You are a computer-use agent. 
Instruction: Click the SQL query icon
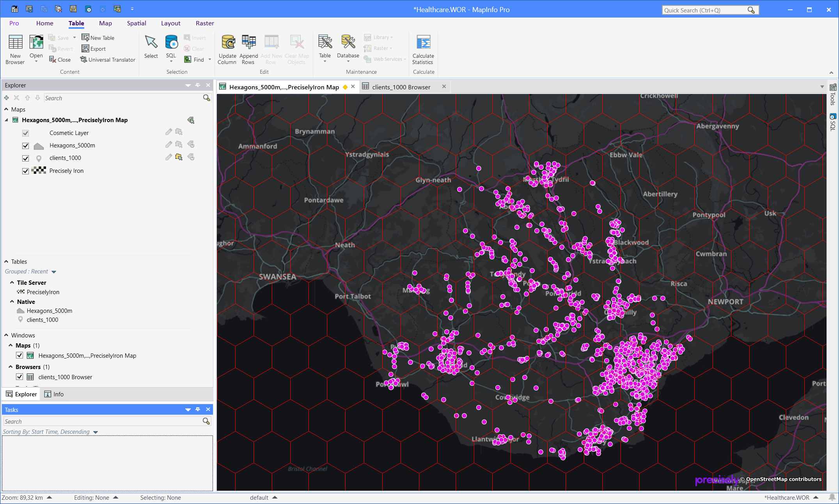(171, 42)
